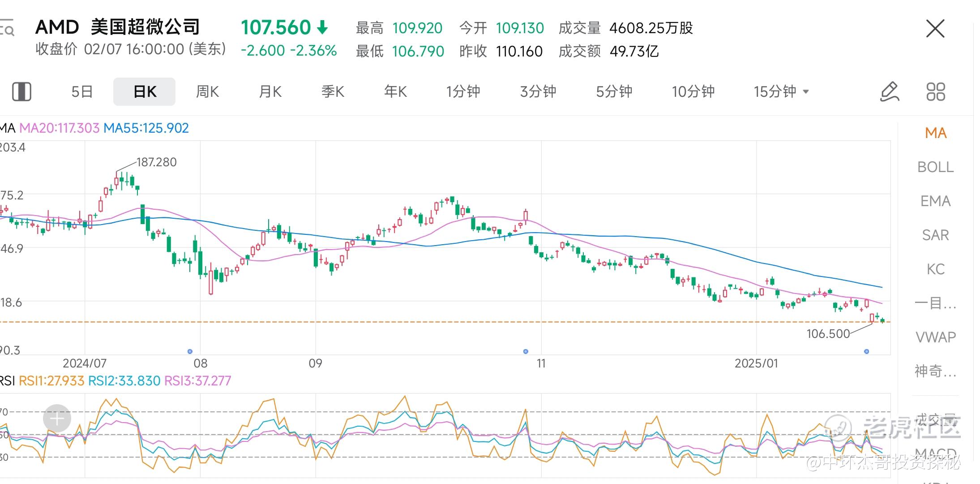Open the stock search icon

click(x=7, y=28)
